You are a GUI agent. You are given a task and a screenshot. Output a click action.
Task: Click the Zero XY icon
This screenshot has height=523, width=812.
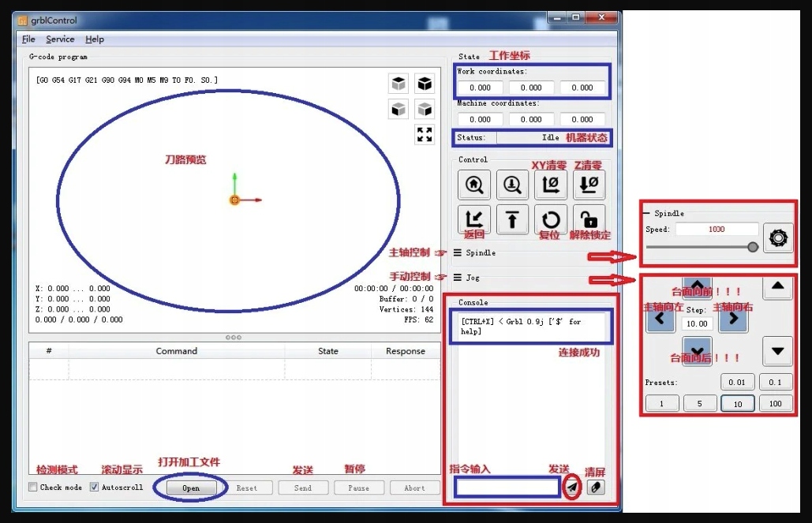pyautogui.click(x=551, y=185)
